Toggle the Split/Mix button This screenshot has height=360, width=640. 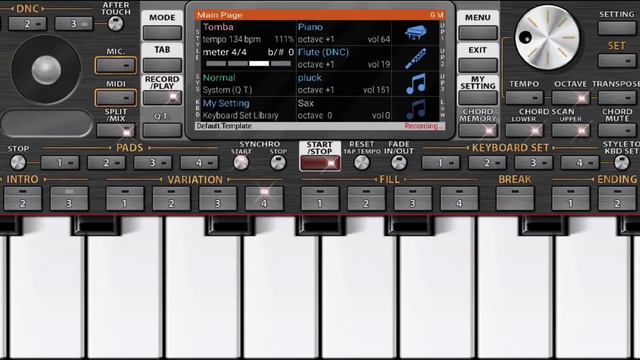click(x=116, y=131)
